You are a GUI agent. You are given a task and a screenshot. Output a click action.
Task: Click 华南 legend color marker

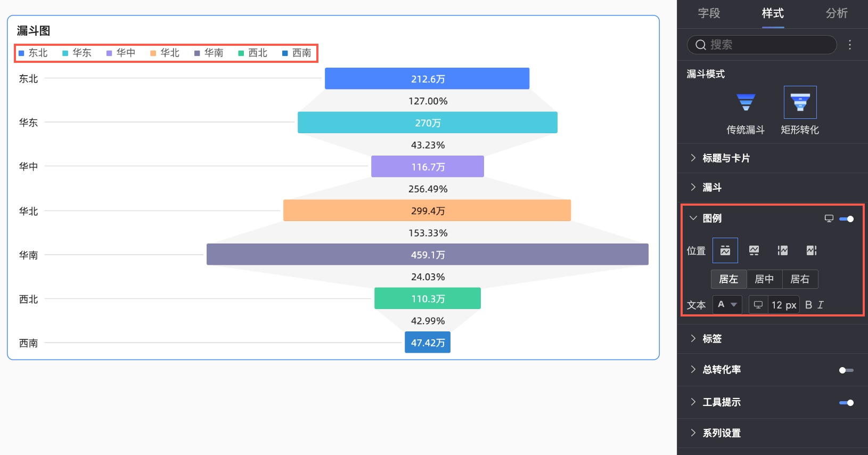pos(197,53)
